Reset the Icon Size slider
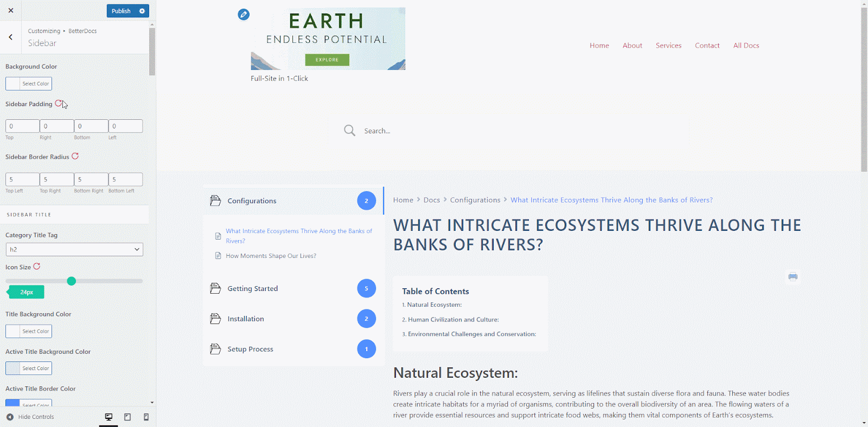868x427 pixels. (37, 267)
